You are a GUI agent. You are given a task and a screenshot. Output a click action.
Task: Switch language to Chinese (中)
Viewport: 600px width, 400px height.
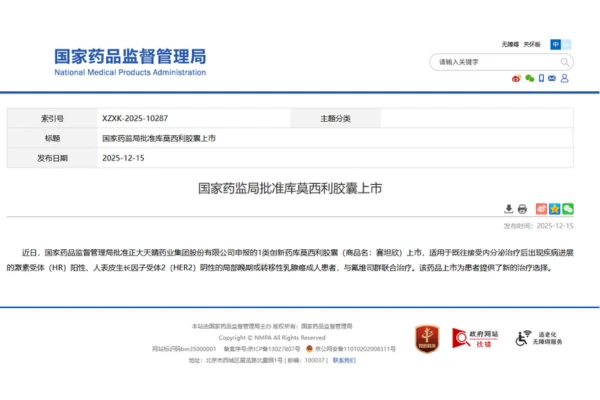(x=555, y=44)
